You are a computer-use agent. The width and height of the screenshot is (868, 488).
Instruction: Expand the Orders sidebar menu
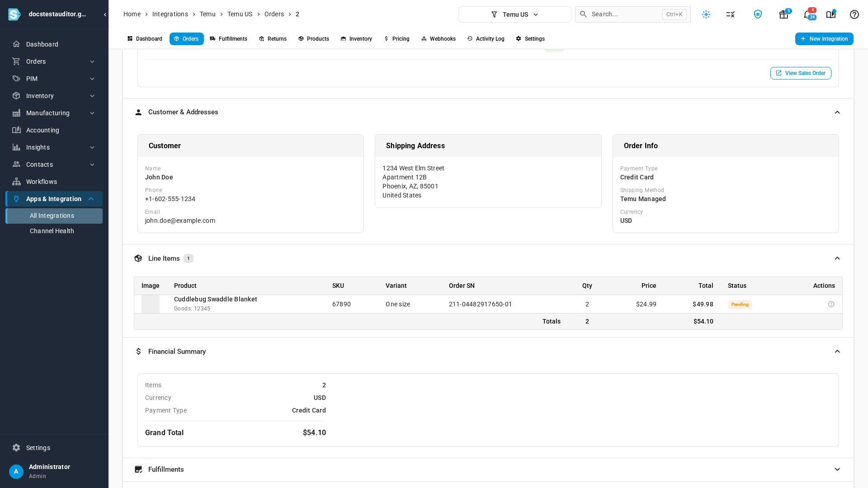[x=54, y=61]
